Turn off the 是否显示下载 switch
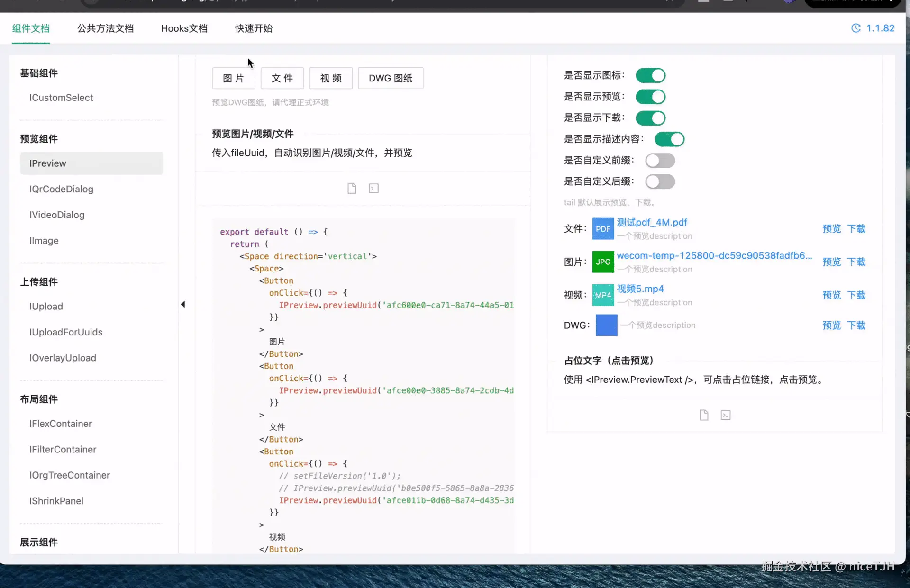 [650, 118]
